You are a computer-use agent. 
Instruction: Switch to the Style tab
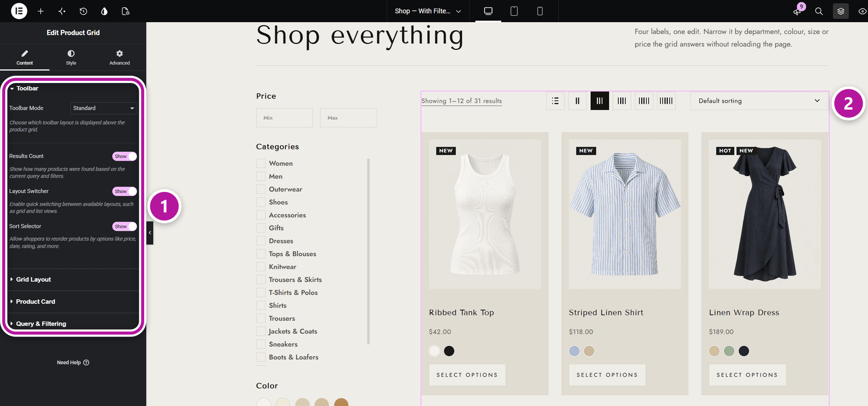(x=71, y=57)
